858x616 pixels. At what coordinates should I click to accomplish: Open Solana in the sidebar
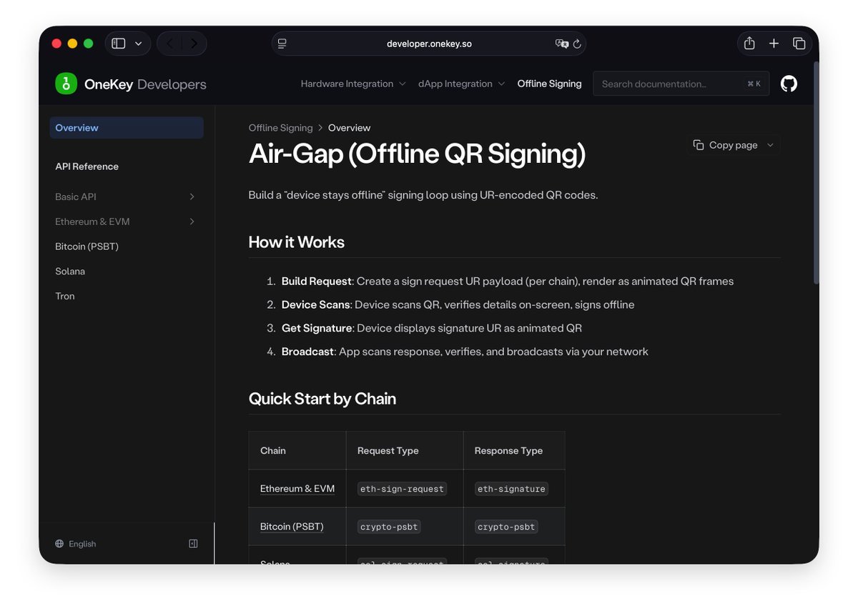tap(70, 272)
